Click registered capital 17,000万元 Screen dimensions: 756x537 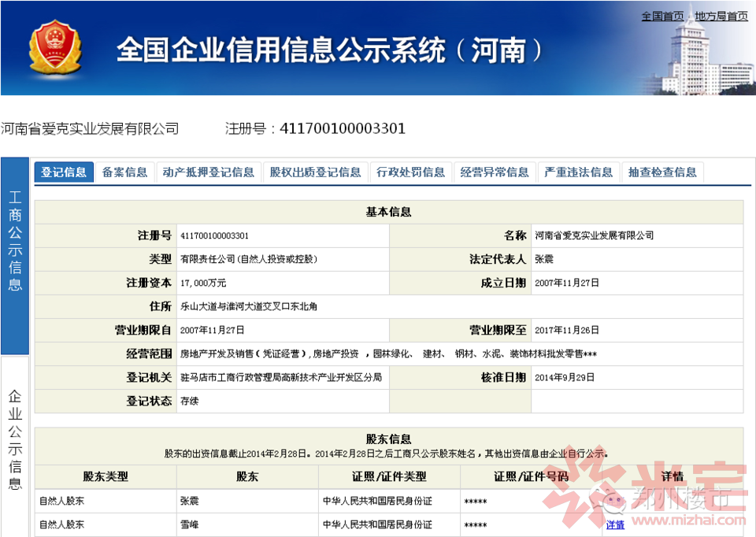[203, 283]
